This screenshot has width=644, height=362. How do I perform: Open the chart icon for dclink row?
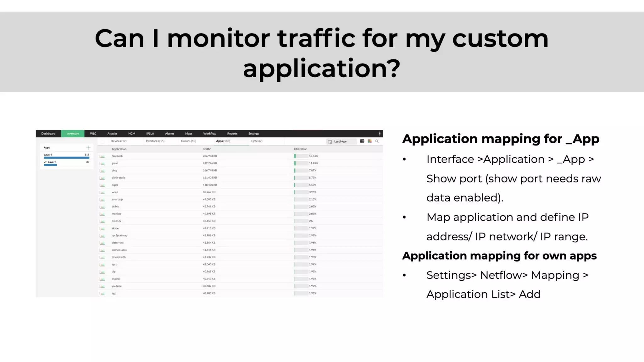click(x=102, y=207)
